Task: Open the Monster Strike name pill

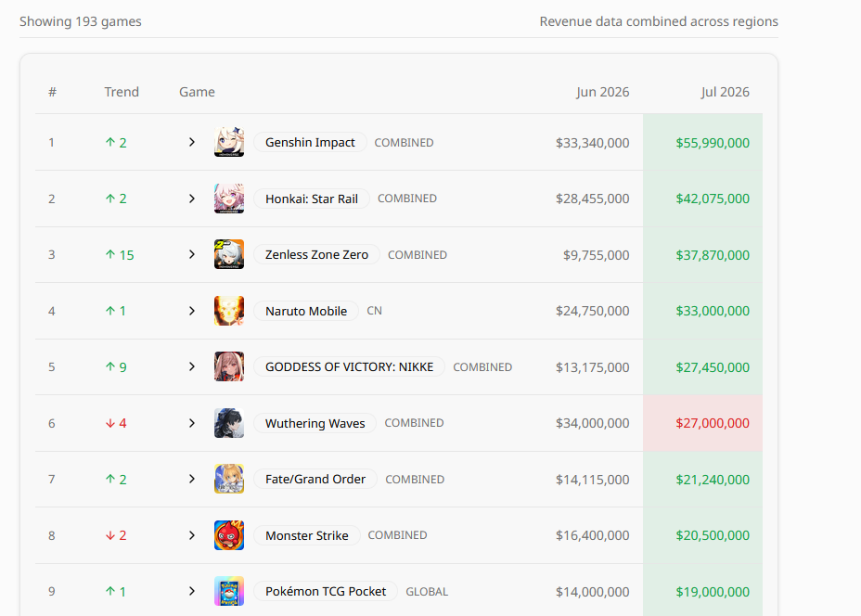Action: pos(307,535)
